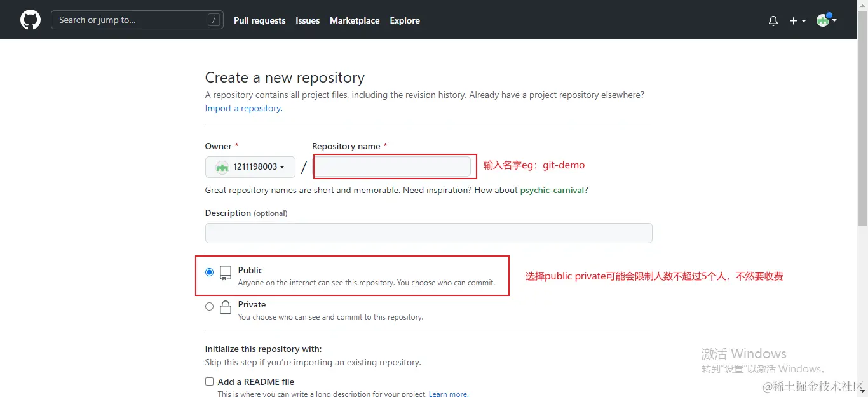Open the user avatar menu
Screen dimensions: 868x397
point(826,20)
